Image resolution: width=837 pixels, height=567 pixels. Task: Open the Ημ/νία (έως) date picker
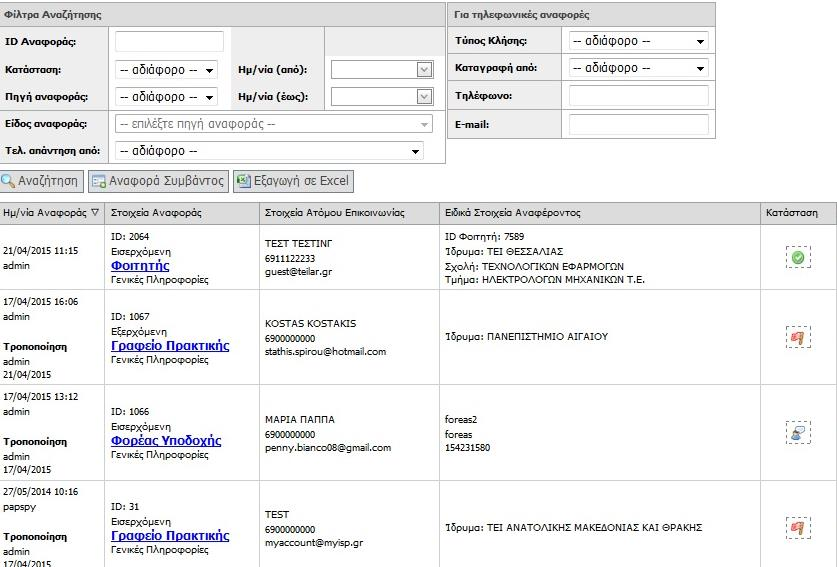pyautogui.click(x=424, y=97)
